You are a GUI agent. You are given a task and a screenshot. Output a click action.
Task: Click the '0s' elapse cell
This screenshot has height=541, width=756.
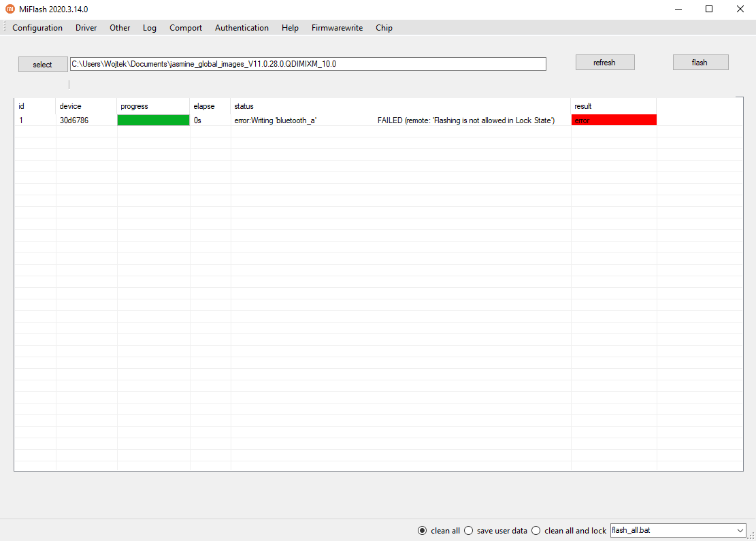(198, 120)
